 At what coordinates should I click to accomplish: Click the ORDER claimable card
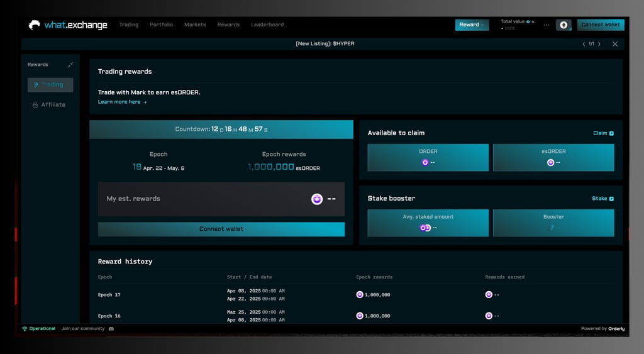(428, 157)
